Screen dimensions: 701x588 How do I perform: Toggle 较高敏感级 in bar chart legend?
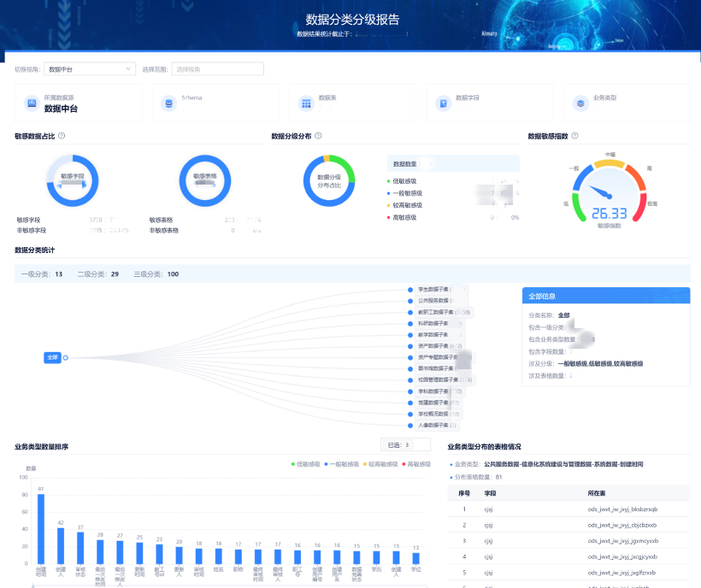[380, 464]
